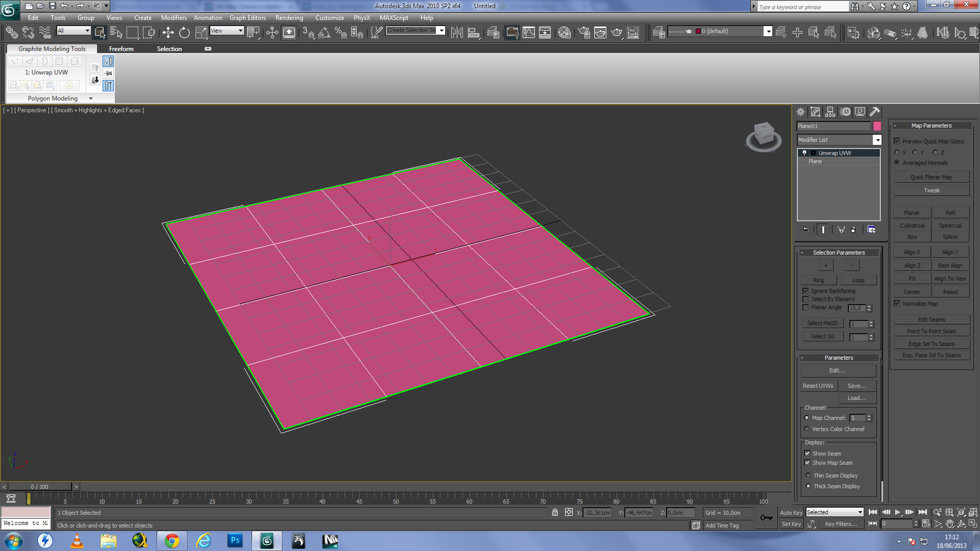
Task: Click the Reset UVWs button
Action: pyautogui.click(x=818, y=386)
